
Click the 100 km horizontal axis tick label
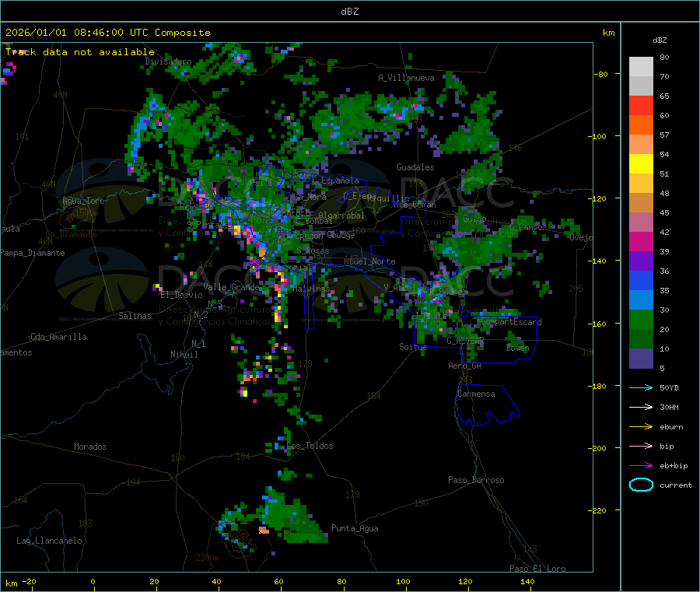click(x=403, y=581)
